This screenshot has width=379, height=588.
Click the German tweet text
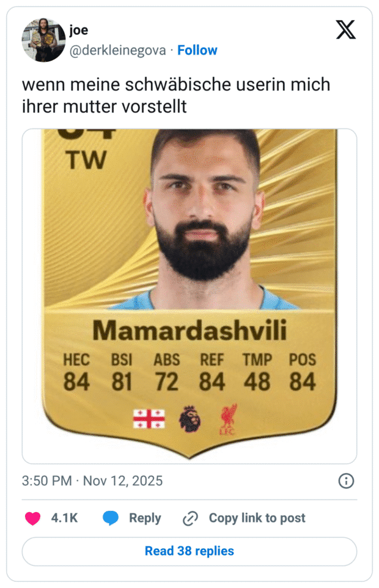click(176, 95)
